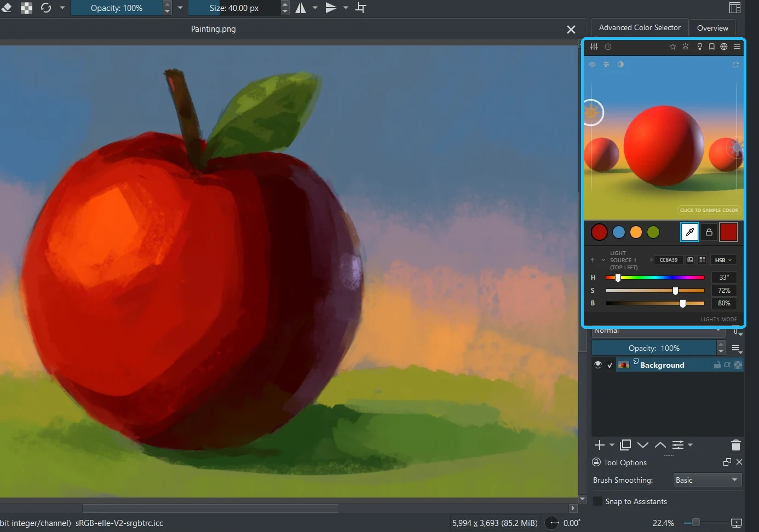This screenshot has height=532, width=759.
Task: Enable Snap to Assistants checkbox
Action: [598, 501]
